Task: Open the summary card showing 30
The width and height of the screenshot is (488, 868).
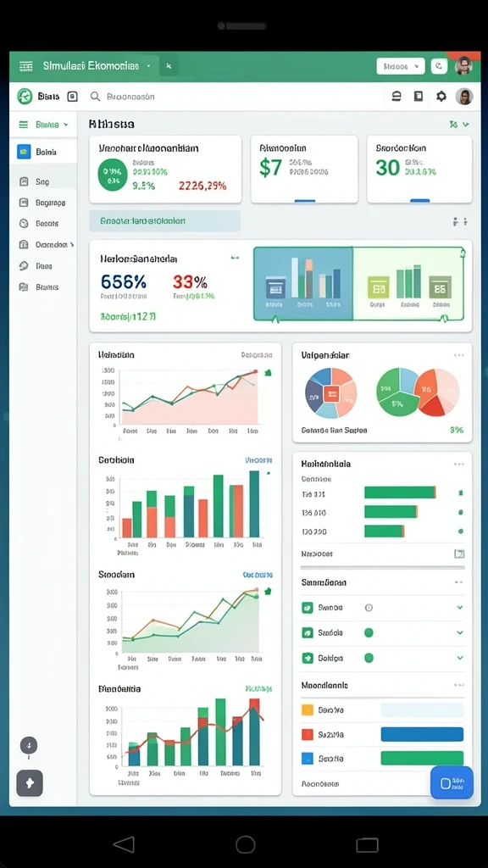Action: pyautogui.click(x=419, y=170)
